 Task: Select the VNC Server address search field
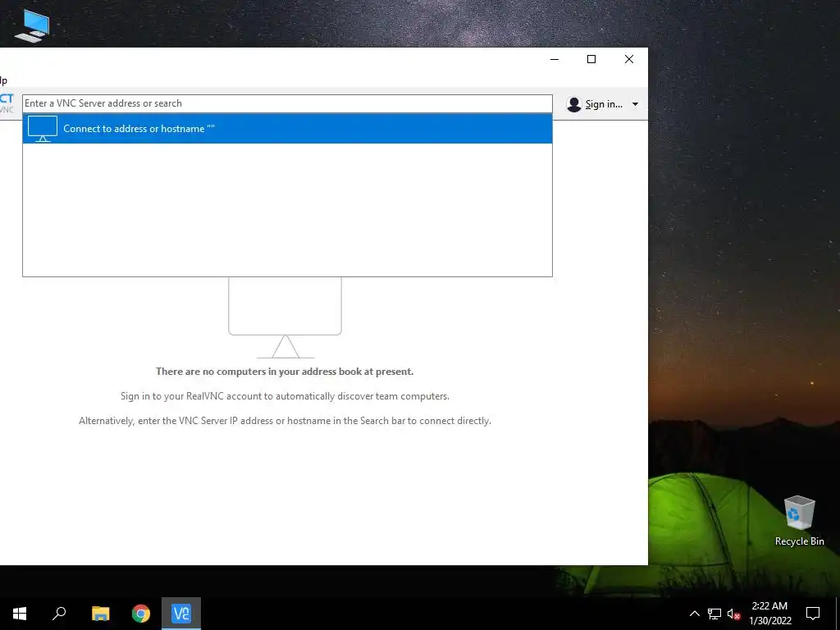tap(287, 103)
